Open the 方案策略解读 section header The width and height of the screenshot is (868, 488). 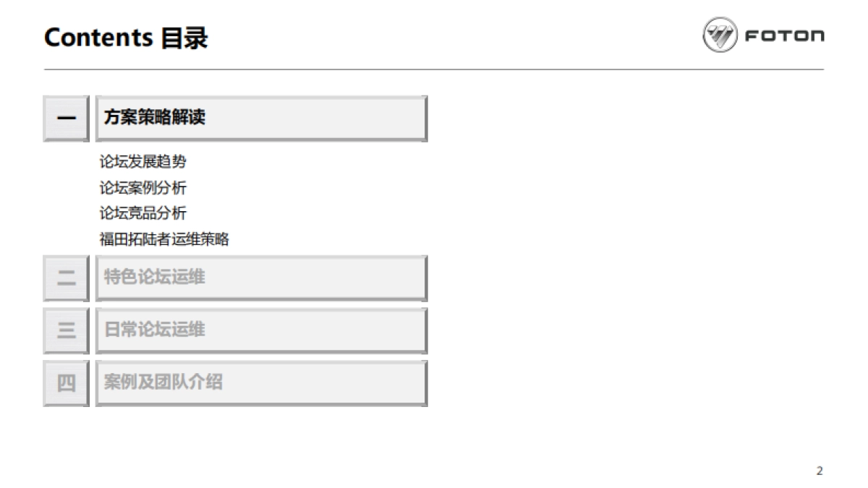(x=155, y=117)
